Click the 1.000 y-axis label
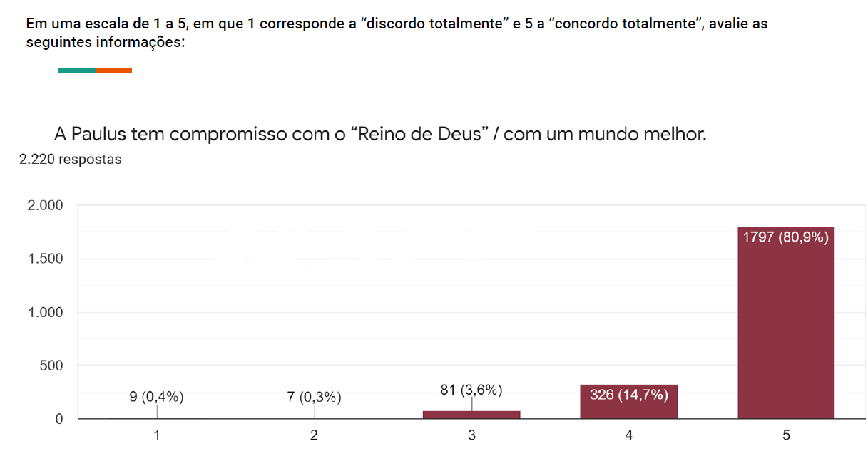Image resolution: width=868 pixels, height=451 pixels. (x=46, y=313)
